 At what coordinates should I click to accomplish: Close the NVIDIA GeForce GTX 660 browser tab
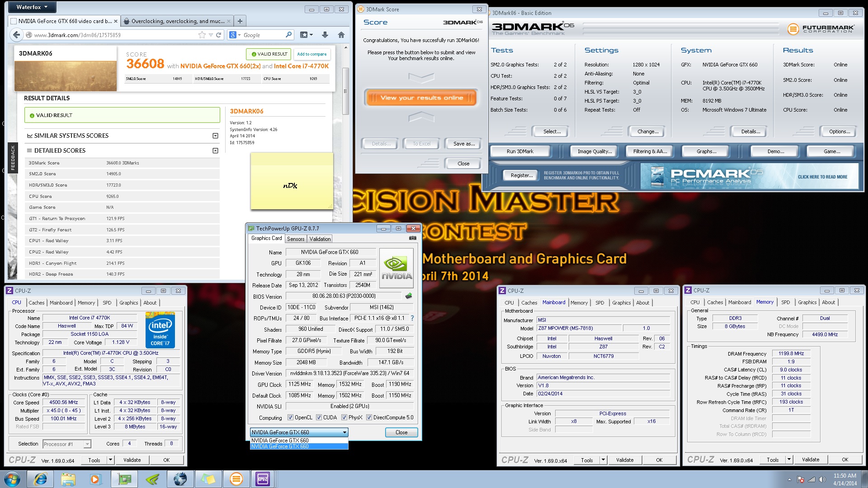116,21
